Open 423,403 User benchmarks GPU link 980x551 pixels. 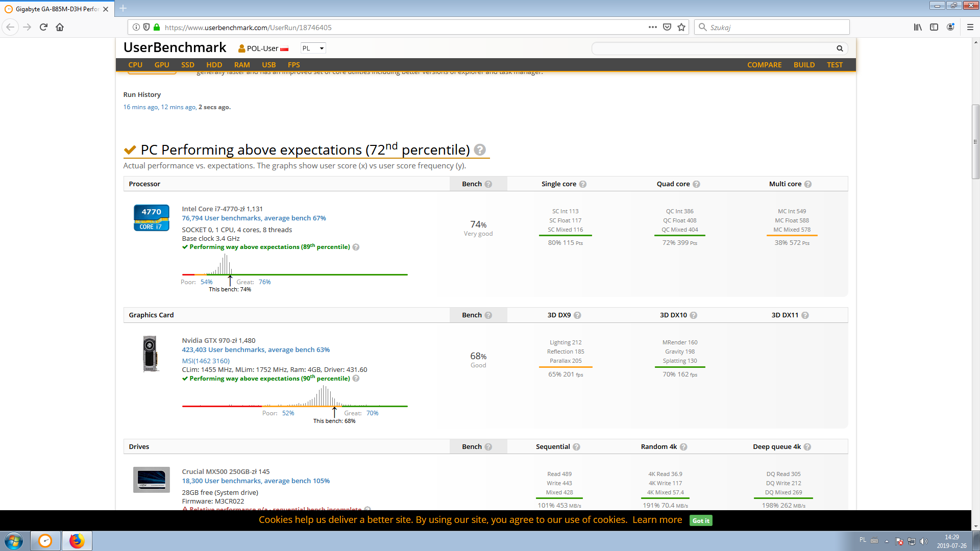pos(256,350)
